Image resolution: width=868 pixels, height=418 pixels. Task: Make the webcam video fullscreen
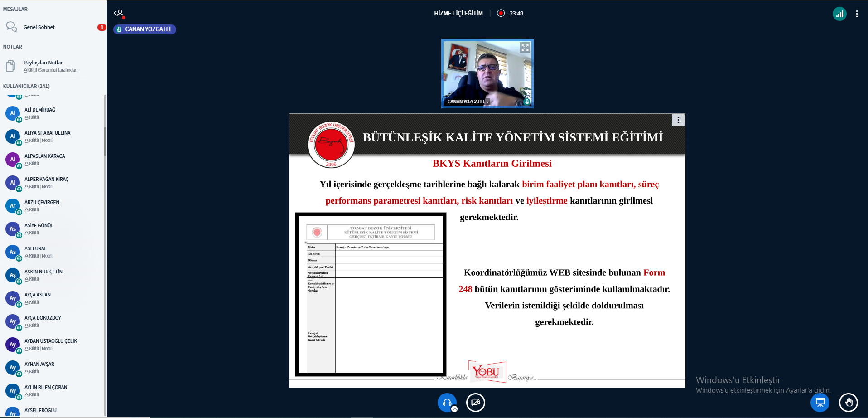pyautogui.click(x=525, y=48)
